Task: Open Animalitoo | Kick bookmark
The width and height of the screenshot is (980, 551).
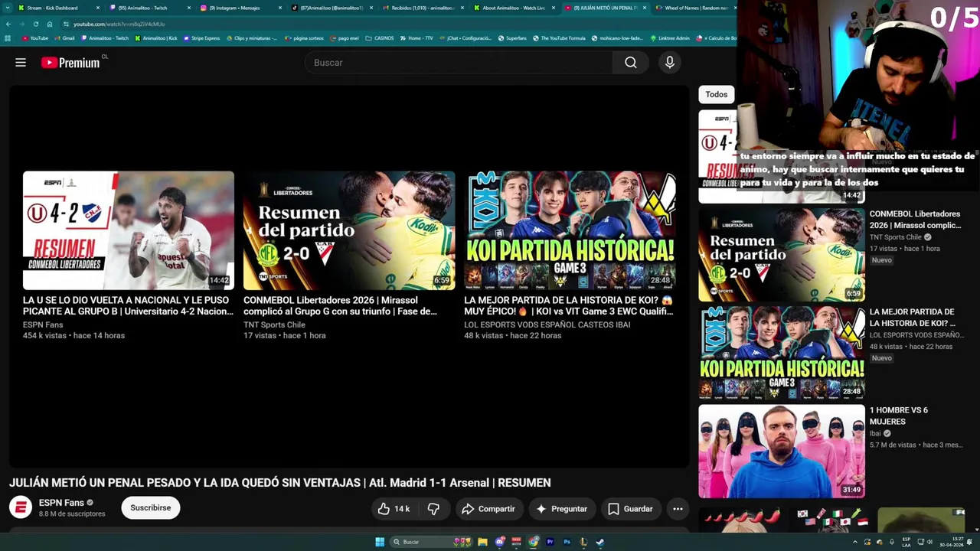Action: [x=155, y=37]
